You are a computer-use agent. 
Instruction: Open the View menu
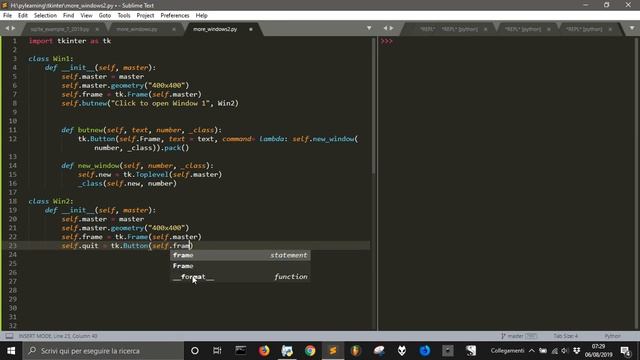(x=87, y=16)
